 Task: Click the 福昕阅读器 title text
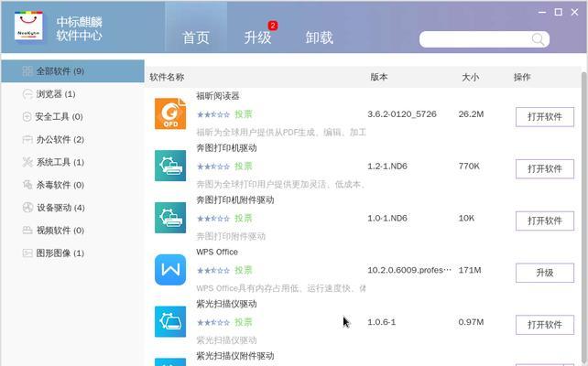point(217,96)
